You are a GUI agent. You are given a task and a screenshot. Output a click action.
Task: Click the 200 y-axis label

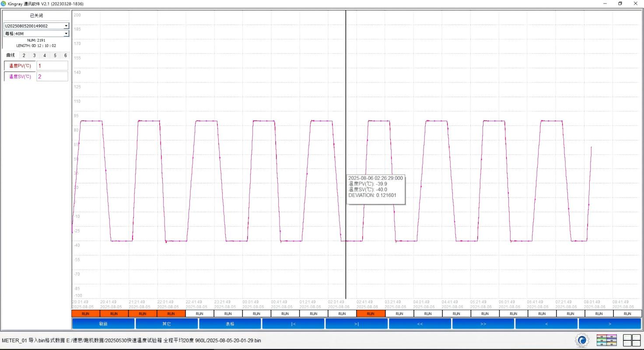77,15
